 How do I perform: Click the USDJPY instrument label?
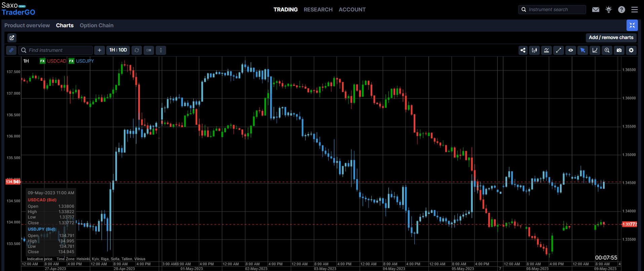(85, 61)
